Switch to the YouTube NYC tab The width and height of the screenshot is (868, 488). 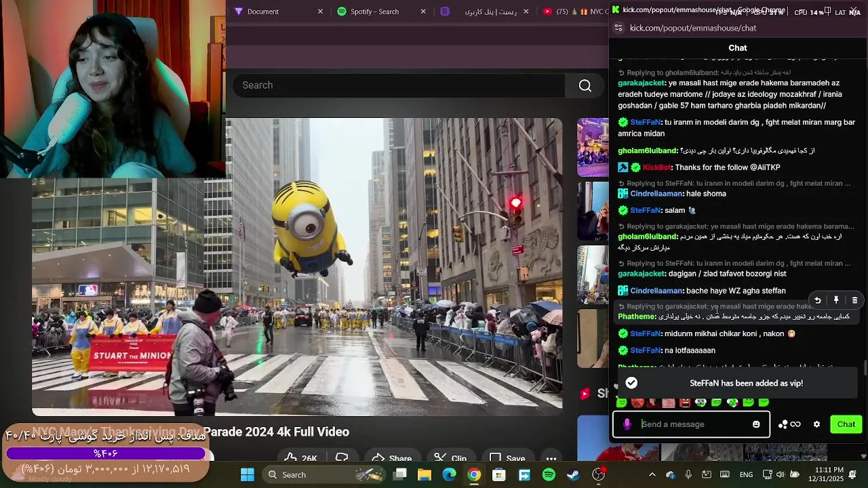(x=575, y=12)
